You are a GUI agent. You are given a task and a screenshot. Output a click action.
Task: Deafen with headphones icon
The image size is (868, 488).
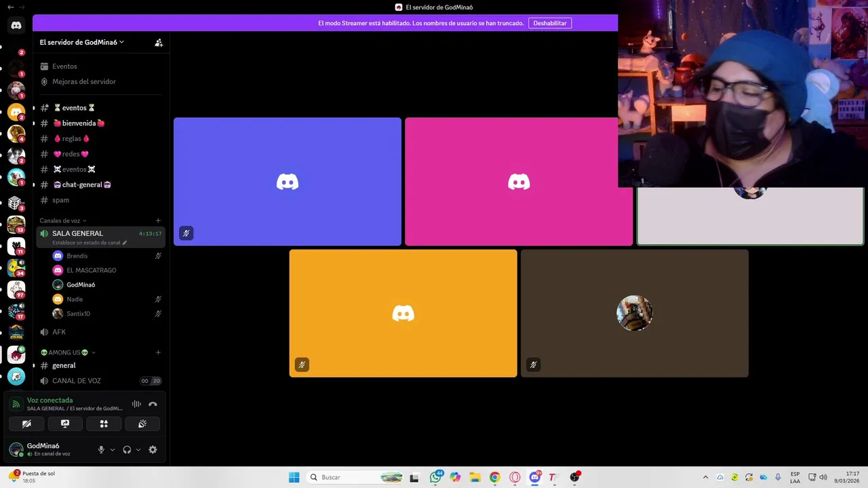(x=127, y=449)
